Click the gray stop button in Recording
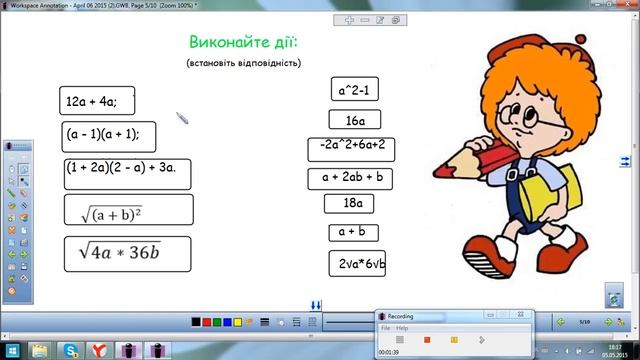 [x=400, y=340]
